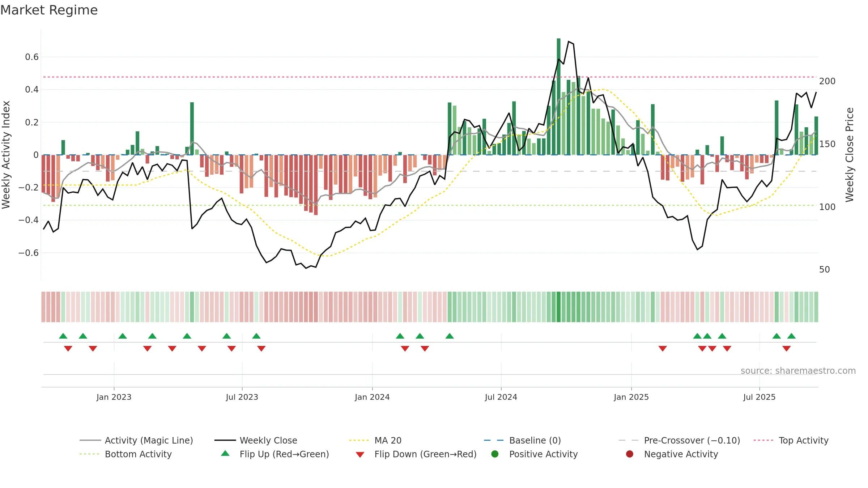Toggle the Flip Down (Green→Red) legend entry
This screenshot has width=868, height=488.
pos(416,454)
